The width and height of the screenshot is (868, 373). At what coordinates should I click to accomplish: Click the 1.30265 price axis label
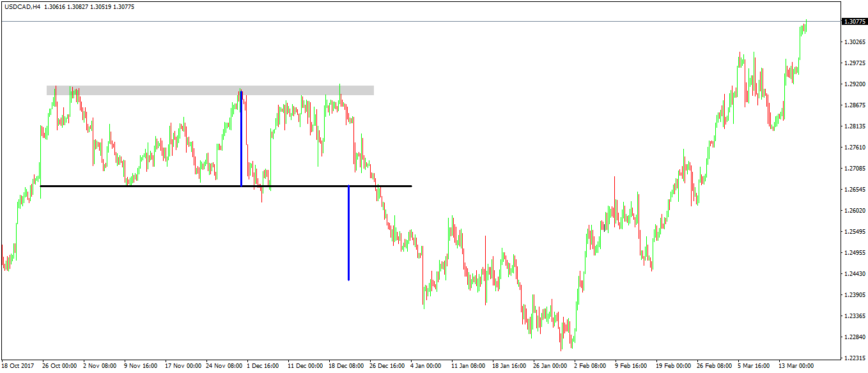pos(854,42)
